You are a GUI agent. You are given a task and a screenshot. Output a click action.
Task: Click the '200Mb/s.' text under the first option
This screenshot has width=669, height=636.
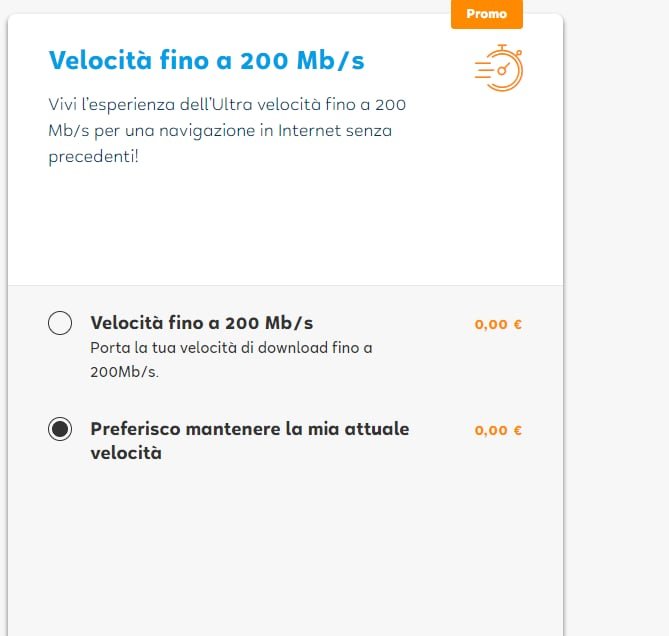[x=124, y=372]
